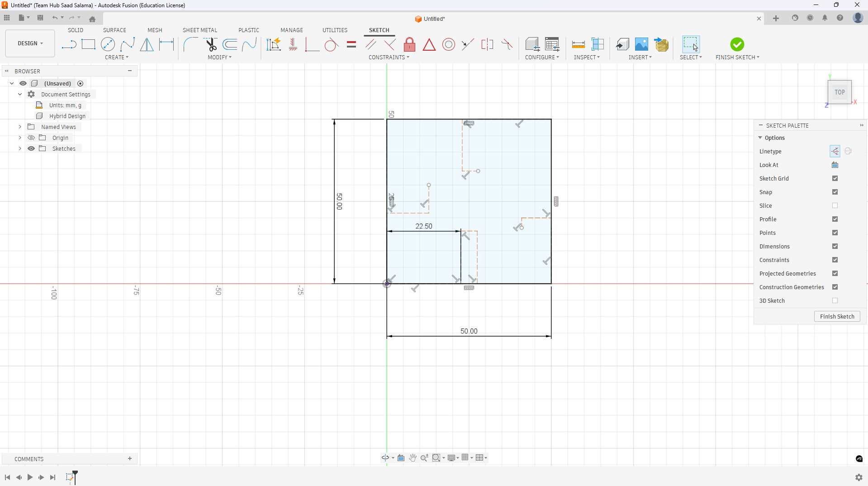Switch to the SURFACE tab
This screenshot has width=868, height=486.
pyautogui.click(x=114, y=30)
